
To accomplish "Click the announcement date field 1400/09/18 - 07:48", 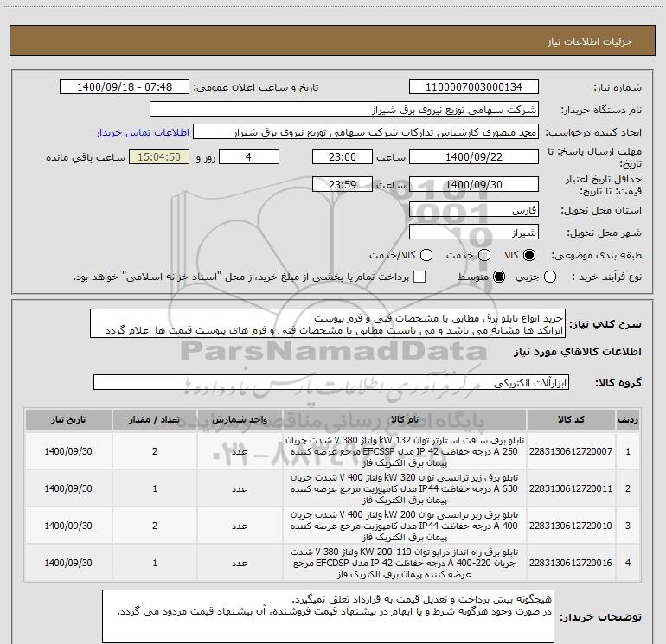I will click(x=125, y=87).
